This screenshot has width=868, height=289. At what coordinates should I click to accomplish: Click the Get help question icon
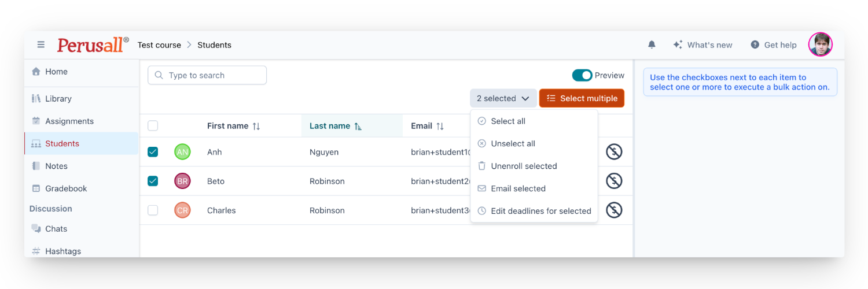pyautogui.click(x=755, y=45)
